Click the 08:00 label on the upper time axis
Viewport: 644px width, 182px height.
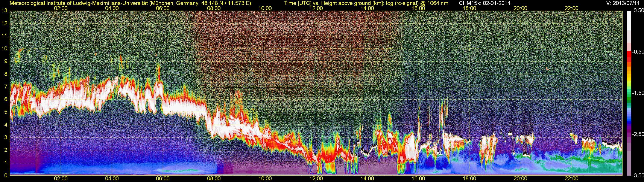coord(214,8)
